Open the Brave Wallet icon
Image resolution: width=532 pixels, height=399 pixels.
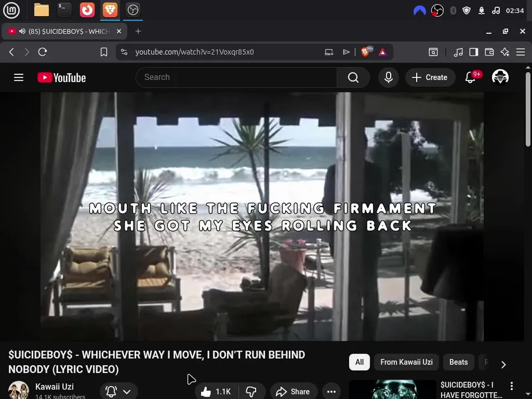489,52
